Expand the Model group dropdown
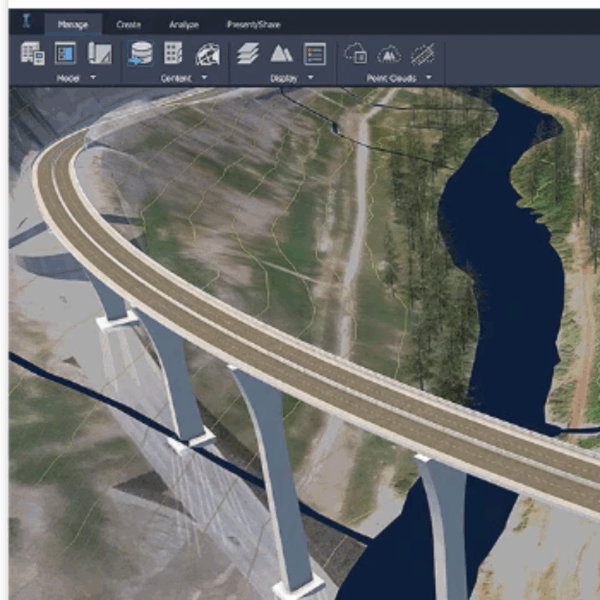600x600 pixels. 93,77
